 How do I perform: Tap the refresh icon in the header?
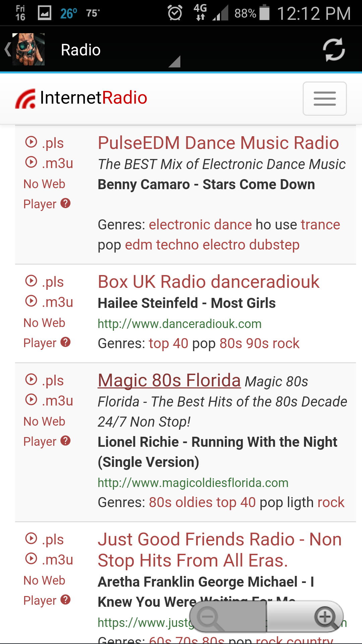coord(334,50)
